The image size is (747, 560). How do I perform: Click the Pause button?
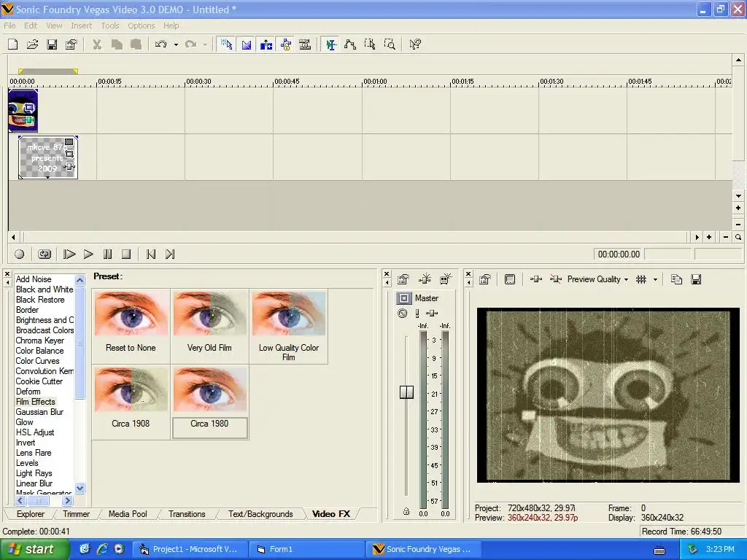[108, 254]
